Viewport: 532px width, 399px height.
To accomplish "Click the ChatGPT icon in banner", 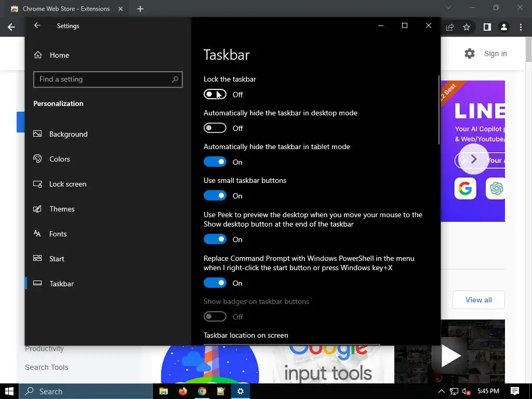I will coord(495,188).
